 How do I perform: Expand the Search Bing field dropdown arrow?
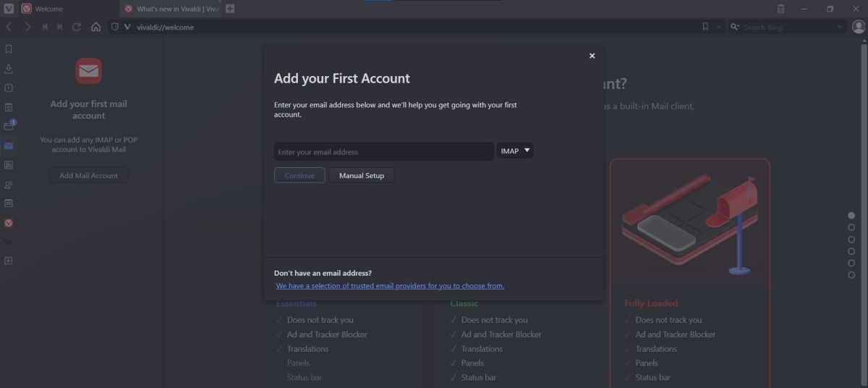[840, 27]
